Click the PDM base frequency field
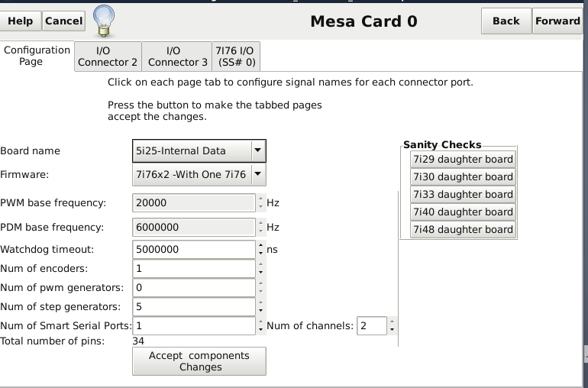Viewport: 588px width, 388px height. pyautogui.click(x=194, y=228)
